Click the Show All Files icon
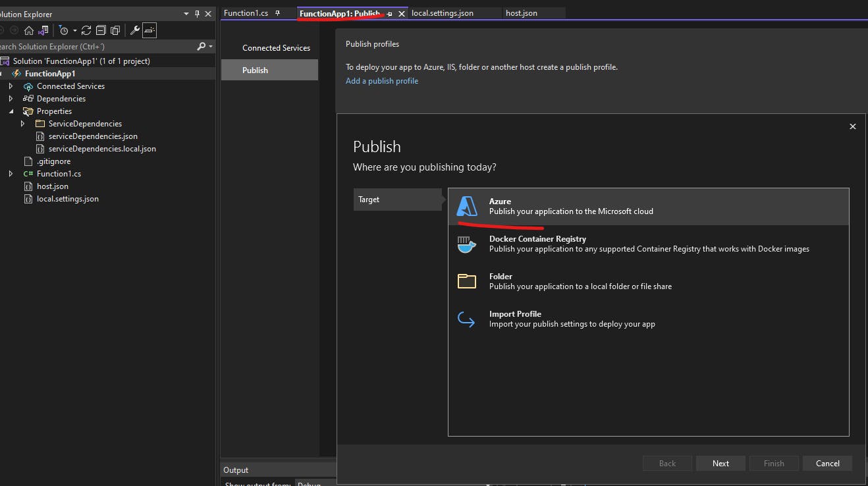Screen dimensions: 868x486 coord(115,30)
